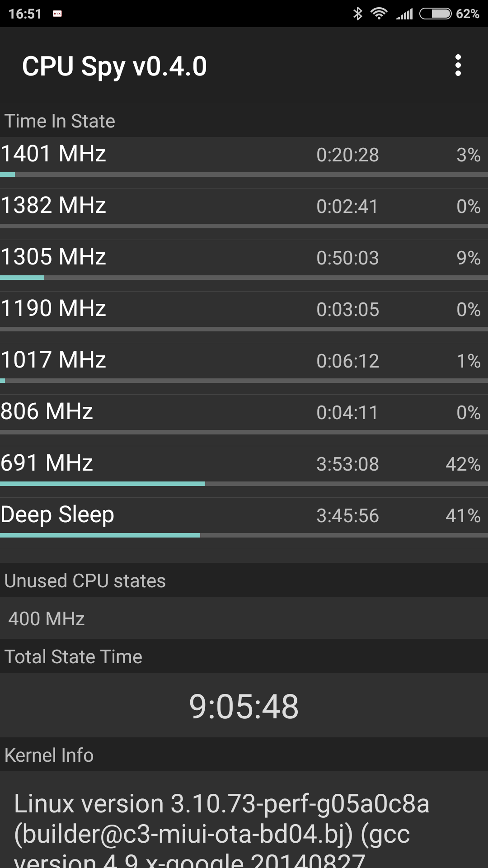
Task: Tap the cellular signal bars icon
Action: coord(404,14)
